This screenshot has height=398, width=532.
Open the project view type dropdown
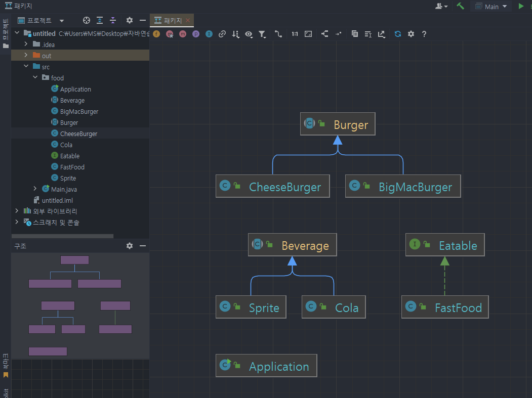[x=62, y=21]
